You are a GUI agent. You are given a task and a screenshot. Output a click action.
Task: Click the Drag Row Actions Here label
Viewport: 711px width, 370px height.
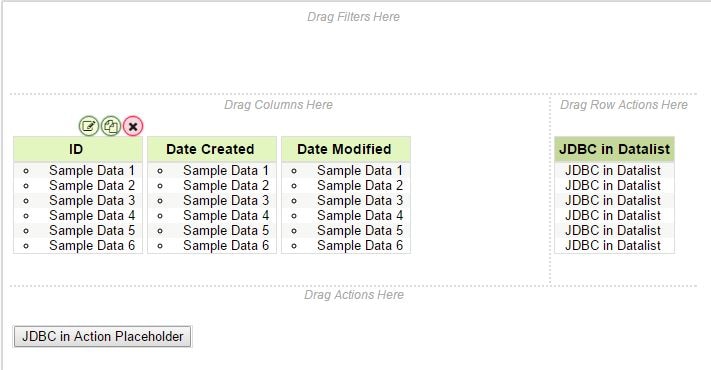pyautogui.click(x=624, y=105)
